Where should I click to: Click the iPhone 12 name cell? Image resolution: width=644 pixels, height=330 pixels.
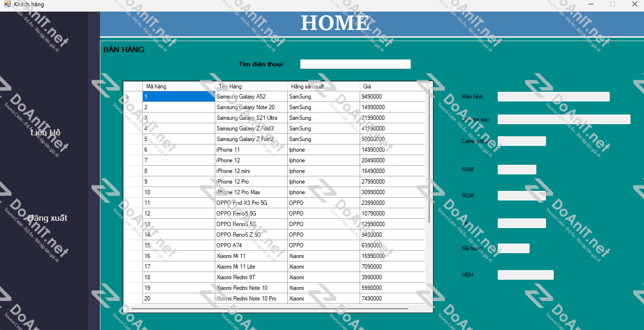point(251,160)
